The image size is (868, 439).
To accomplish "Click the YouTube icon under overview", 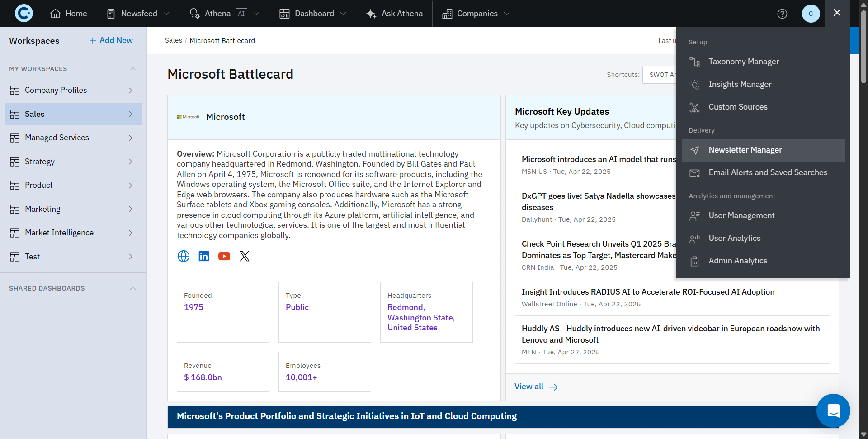I will pyautogui.click(x=224, y=256).
